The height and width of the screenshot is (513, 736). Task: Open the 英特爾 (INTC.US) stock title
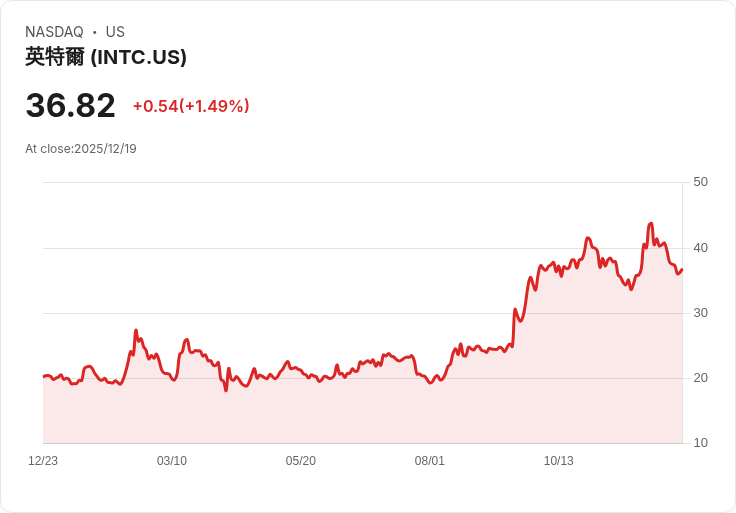pyautogui.click(x=106, y=57)
